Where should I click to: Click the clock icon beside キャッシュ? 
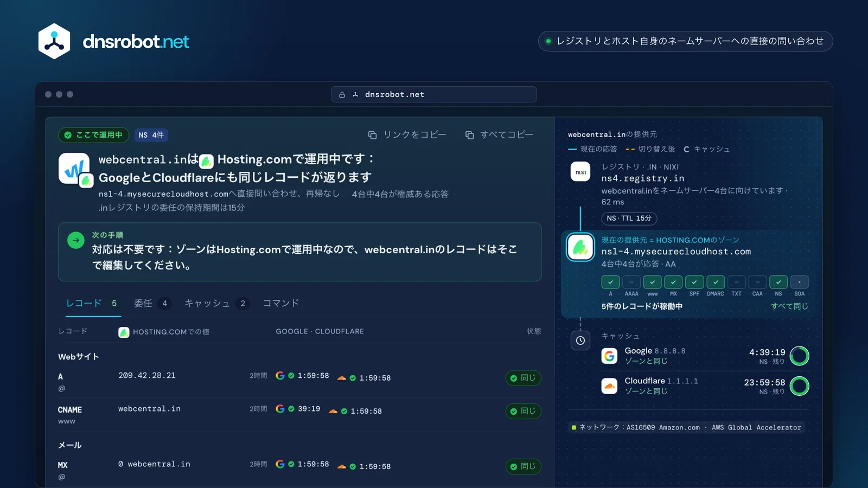pos(580,341)
